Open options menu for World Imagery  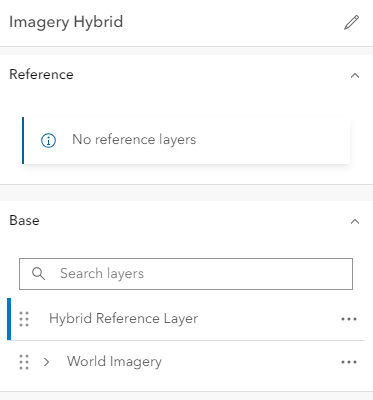[x=349, y=362]
